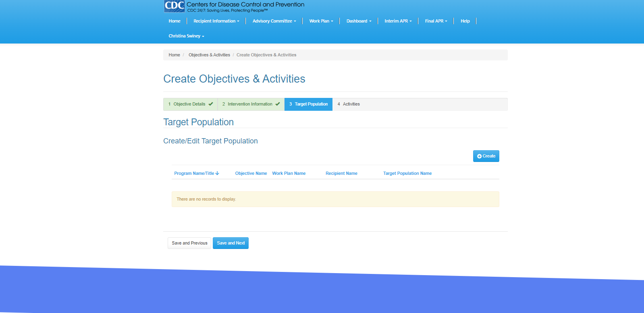Go to Home in the navigation bar
Screen dimensions: 644x313
point(175,21)
